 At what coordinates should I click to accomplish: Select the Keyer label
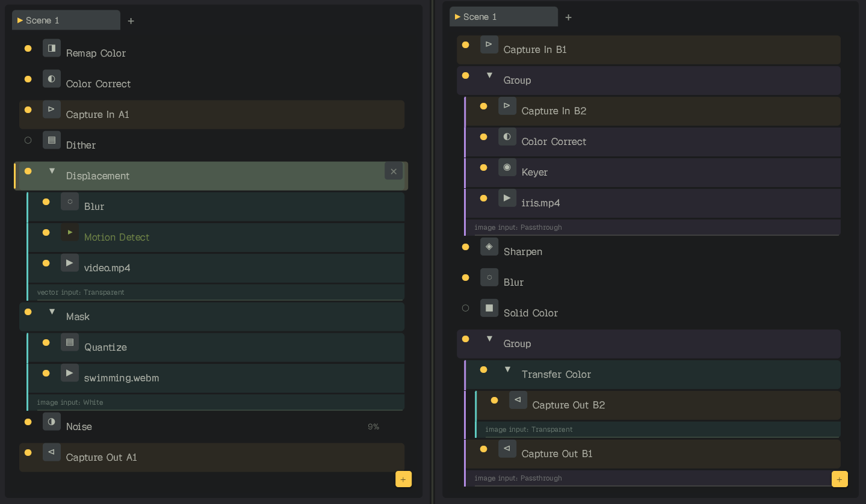[534, 172]
